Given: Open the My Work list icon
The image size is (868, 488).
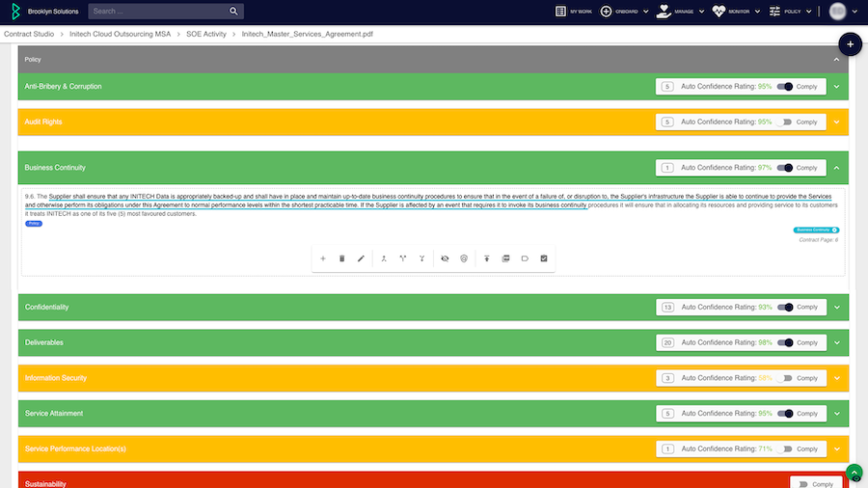Looking at the screenshot, I should 560,11.
